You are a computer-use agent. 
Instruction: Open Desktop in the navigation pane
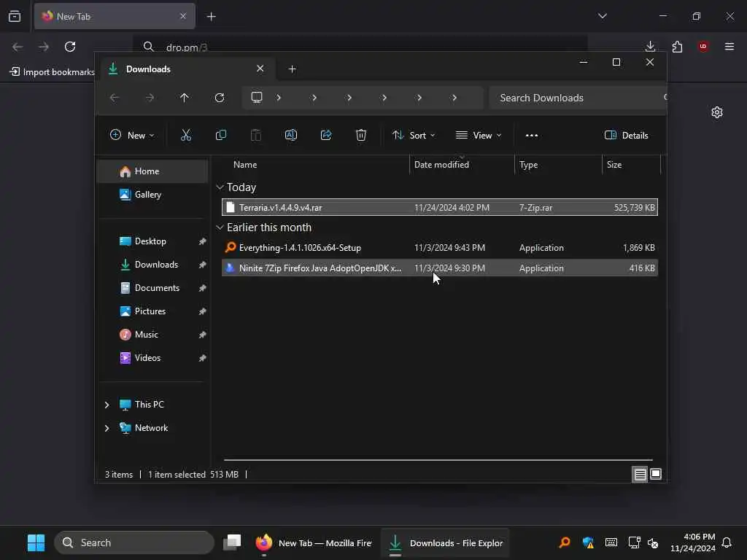pyautogui.click(x=152, y=241)
